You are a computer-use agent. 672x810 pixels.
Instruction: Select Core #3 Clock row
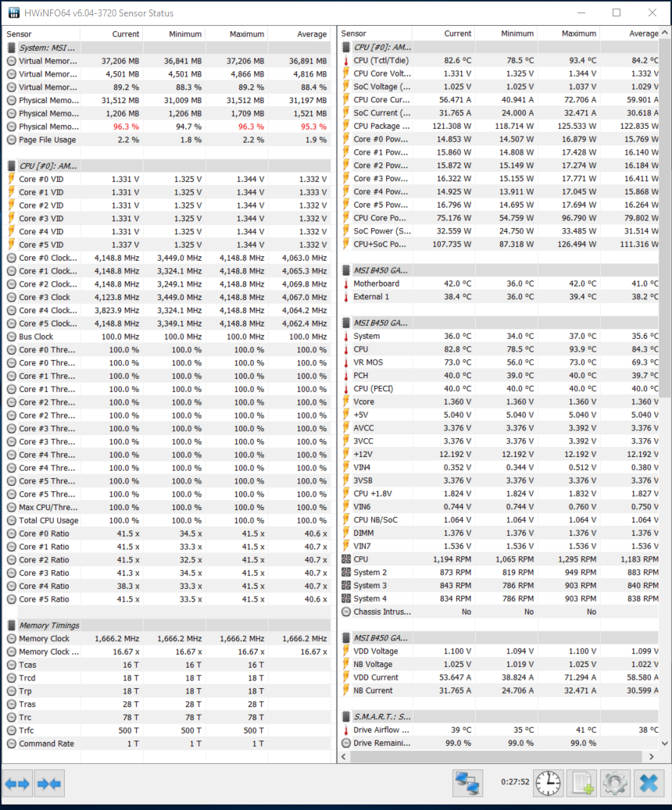tap(167, 297)
